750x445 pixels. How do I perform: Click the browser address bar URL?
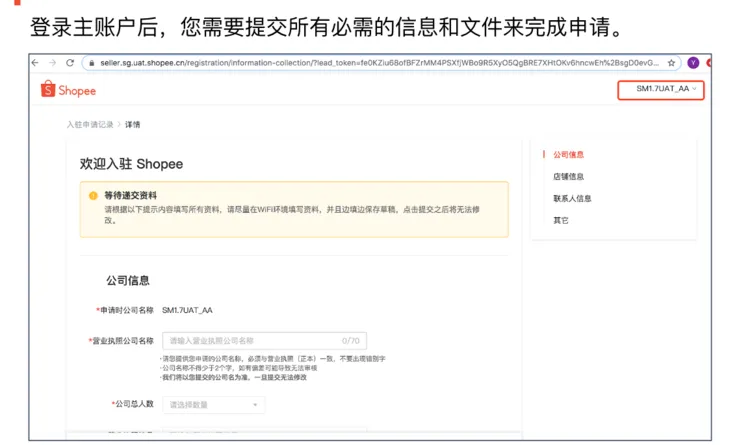pos(379,63)
